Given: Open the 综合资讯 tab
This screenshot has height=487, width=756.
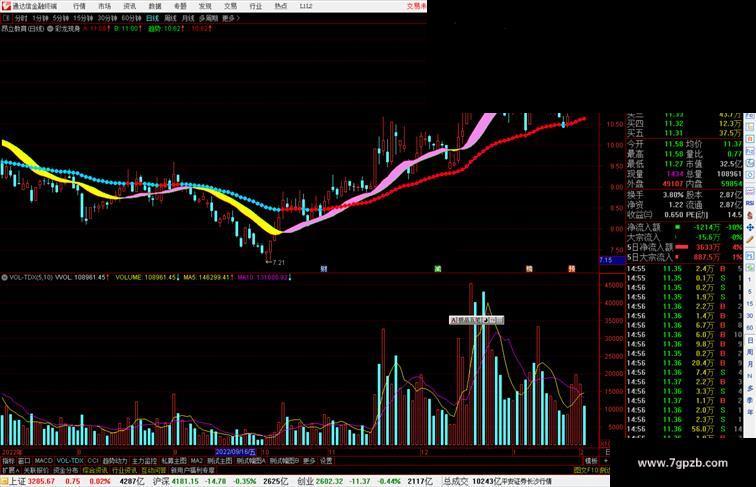Looking at the screenshot, I should point(95,470).
